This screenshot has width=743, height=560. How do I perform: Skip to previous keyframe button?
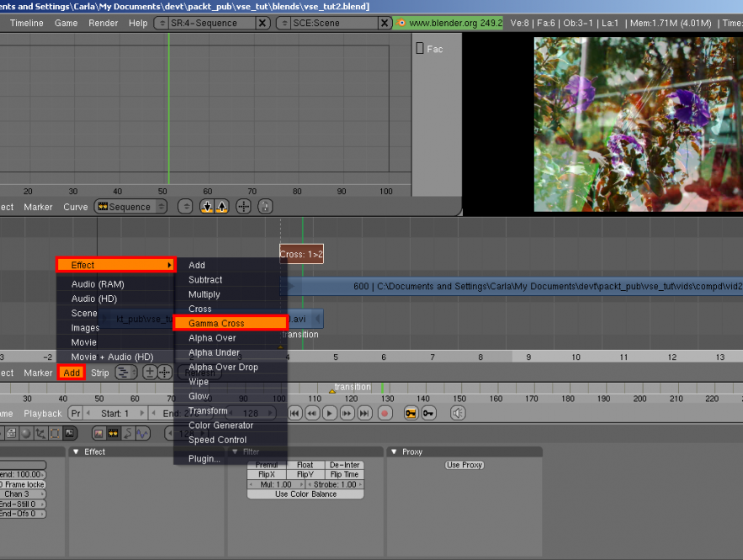pos(312,413)
